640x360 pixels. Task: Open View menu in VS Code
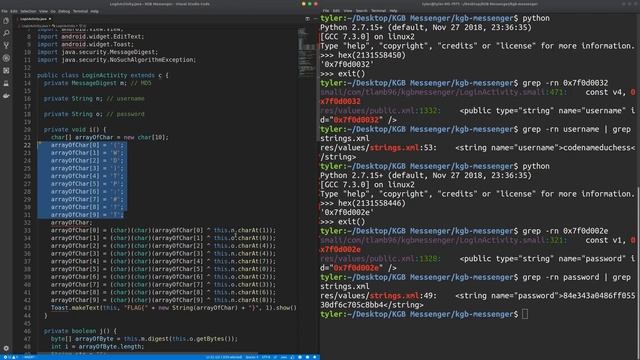click(43, 11)
